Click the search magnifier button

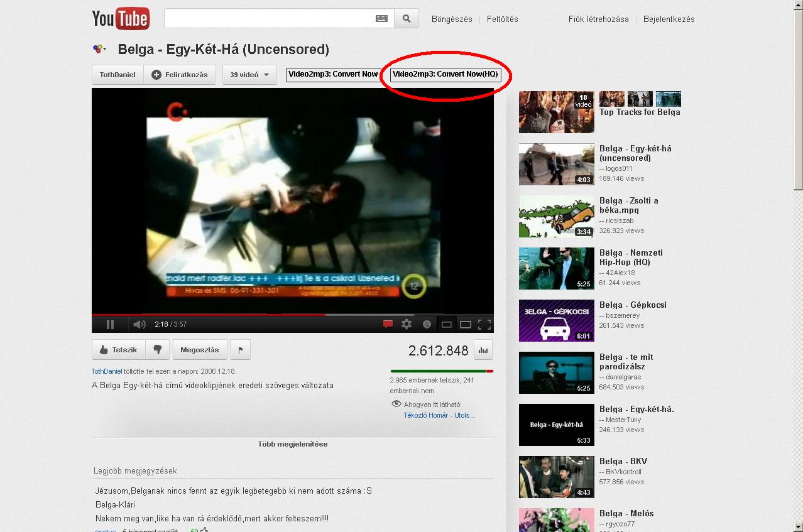(x=407, y=19)
